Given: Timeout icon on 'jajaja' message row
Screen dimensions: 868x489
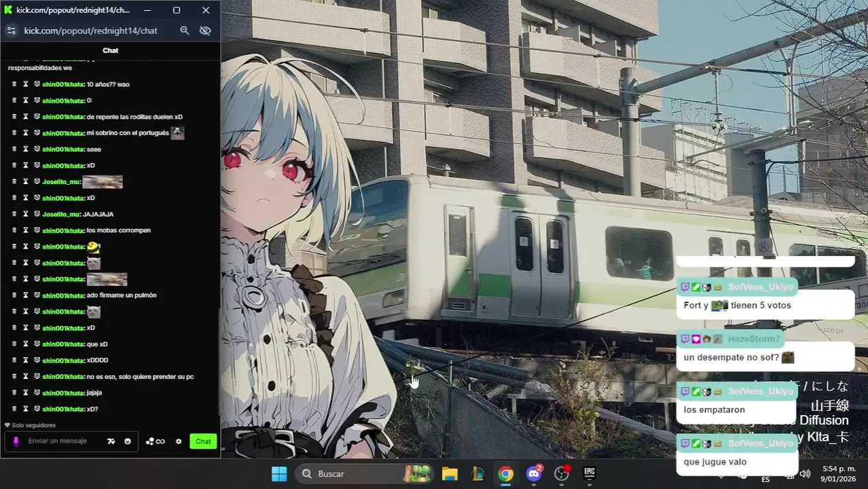Looking at the screenshot, I should 26,393.
